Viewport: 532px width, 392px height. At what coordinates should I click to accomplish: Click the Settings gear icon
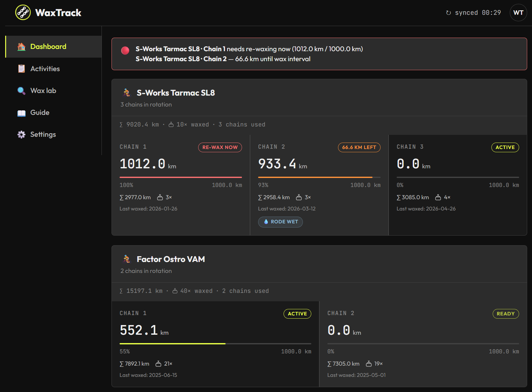pyautogui.click(x=21, y=135)
